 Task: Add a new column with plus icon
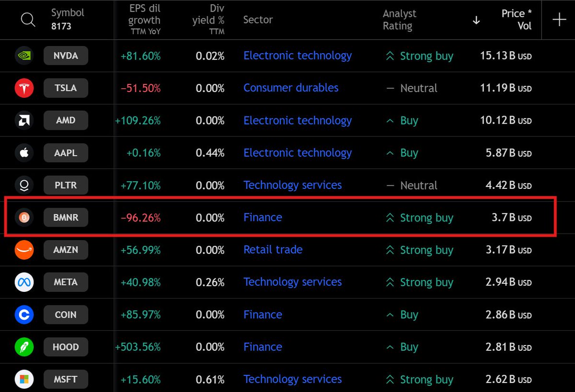pos(559,20)
